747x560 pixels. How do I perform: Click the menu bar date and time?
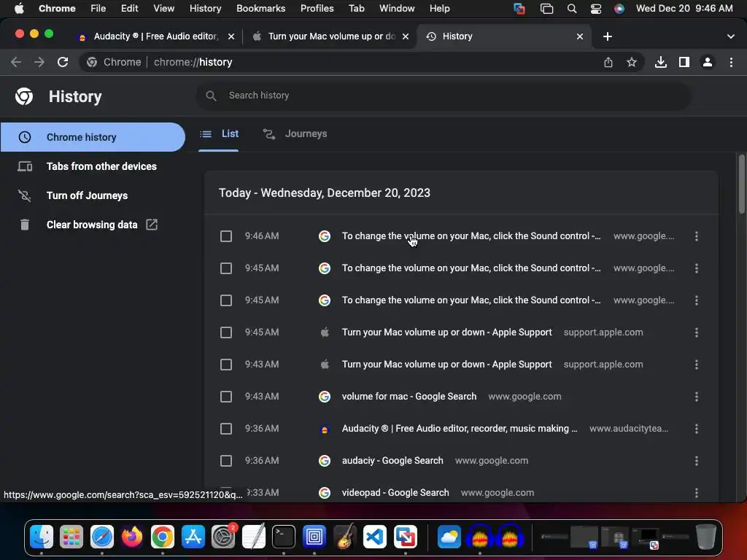pos(684,9)
